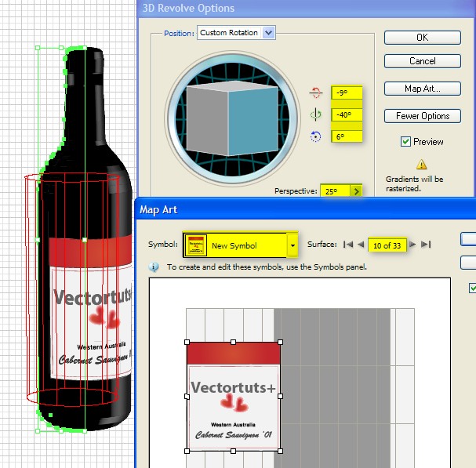Click the info icon beside symbols tip

coord(154,267)
